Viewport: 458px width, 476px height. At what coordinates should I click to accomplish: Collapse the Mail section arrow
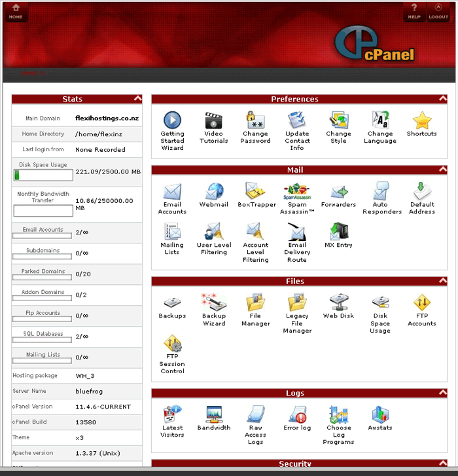coord(442,170)
